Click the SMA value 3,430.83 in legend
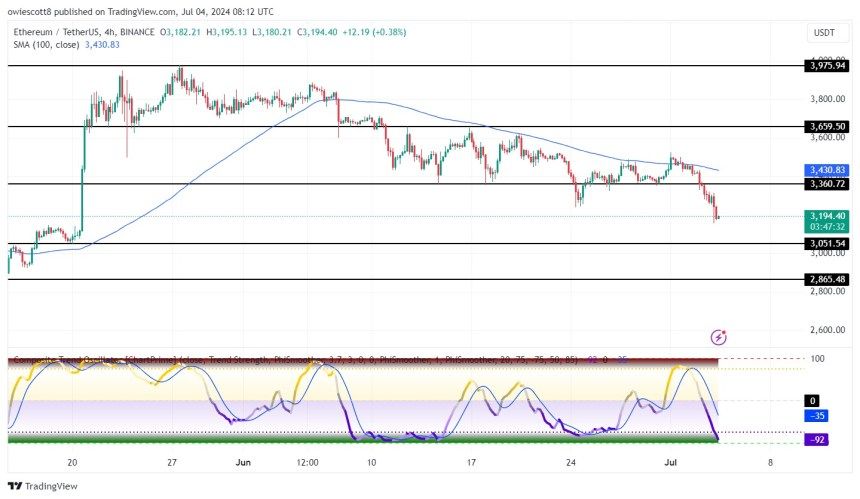Viewport: 860px width, 499px height. coord(102,45)
